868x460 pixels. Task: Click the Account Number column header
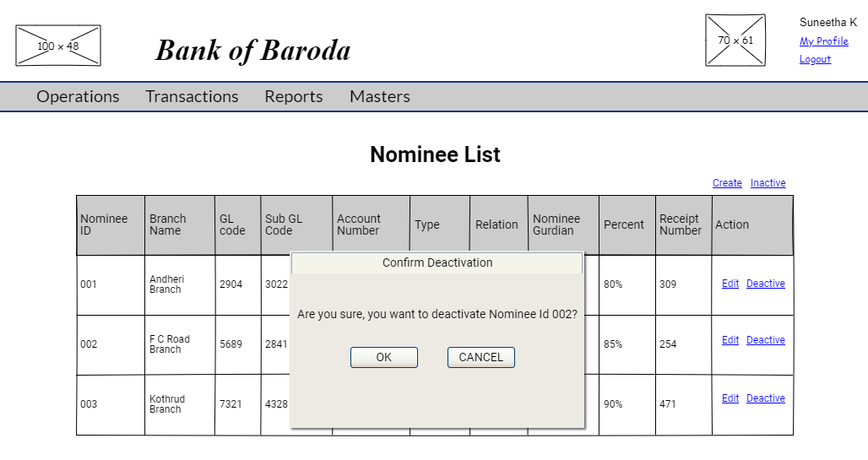click(x=371, y=225)
